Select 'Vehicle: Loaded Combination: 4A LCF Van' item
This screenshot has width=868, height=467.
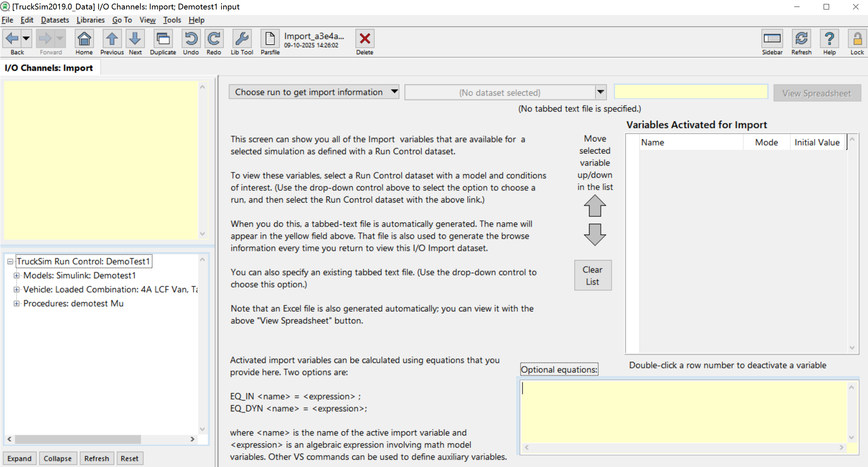click(x=110, y=290)
